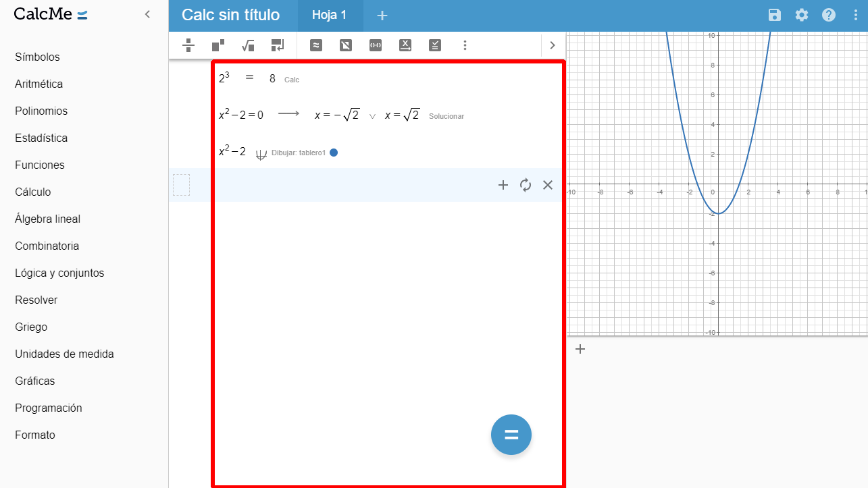Image resolution: width=868 pixels, height=488 pixels.
Task: Open Gráficas menu
Action: [35, 381]
